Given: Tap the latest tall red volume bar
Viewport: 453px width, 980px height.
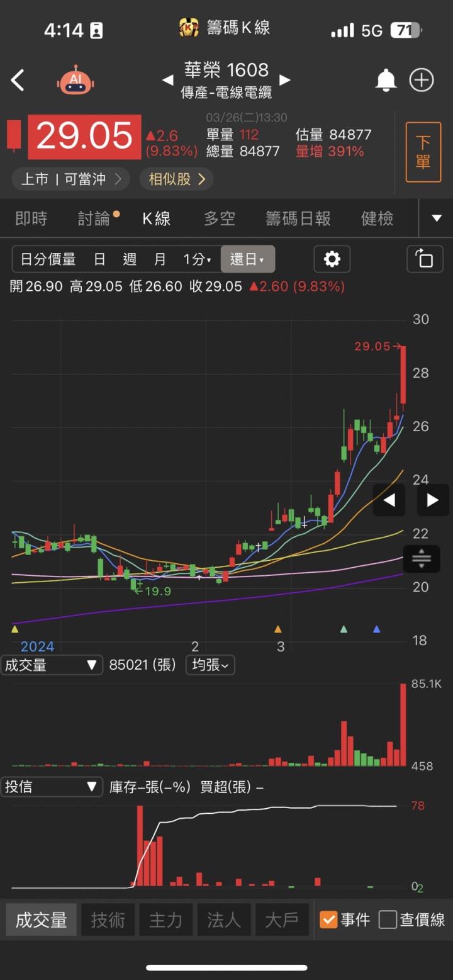Looking at the screenshot, I should [403, 724].
